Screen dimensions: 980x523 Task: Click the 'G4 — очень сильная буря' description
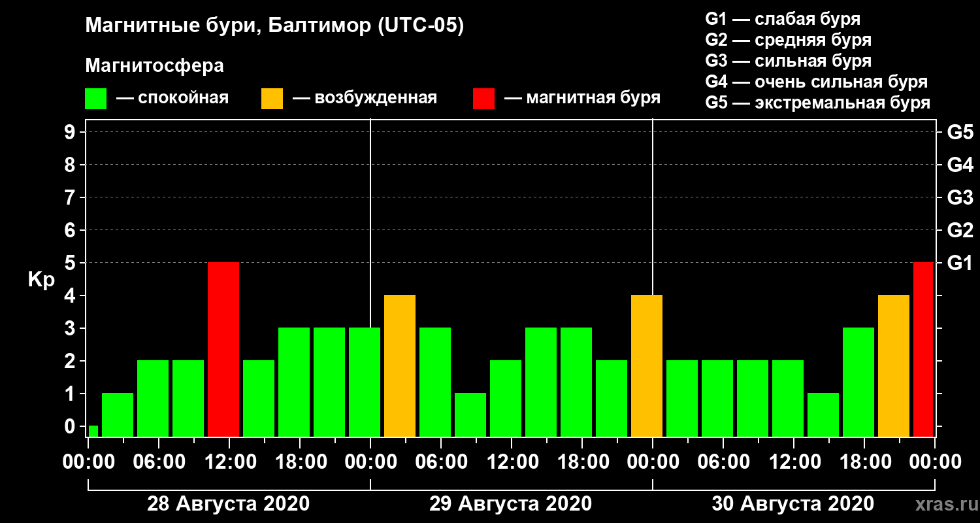pos(817,82)
